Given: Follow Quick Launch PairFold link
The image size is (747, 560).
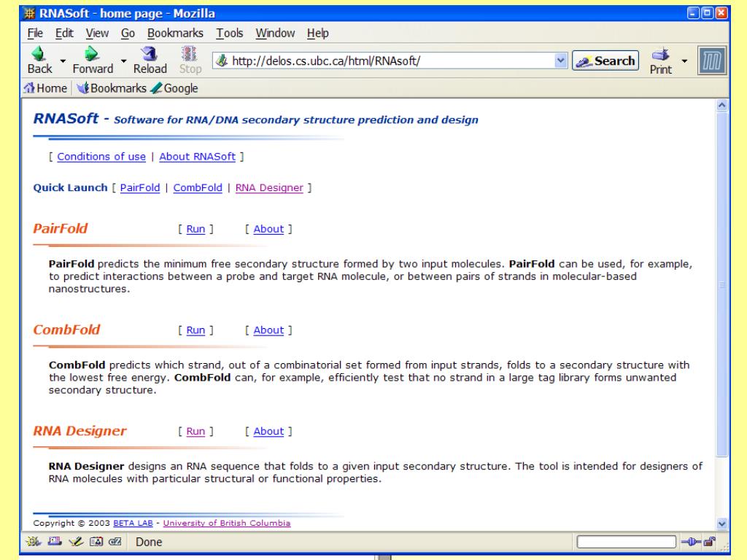Looking at the screenshot, I should coord(140,187).
